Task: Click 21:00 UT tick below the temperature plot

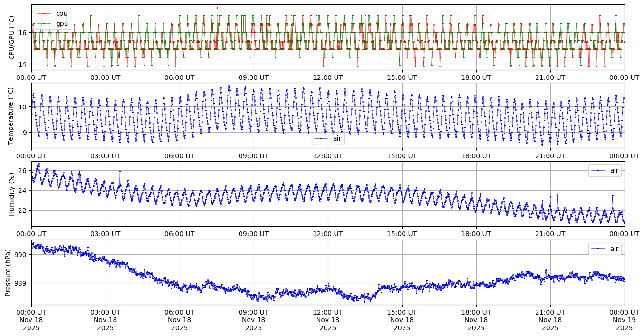Action: [550, 156]
